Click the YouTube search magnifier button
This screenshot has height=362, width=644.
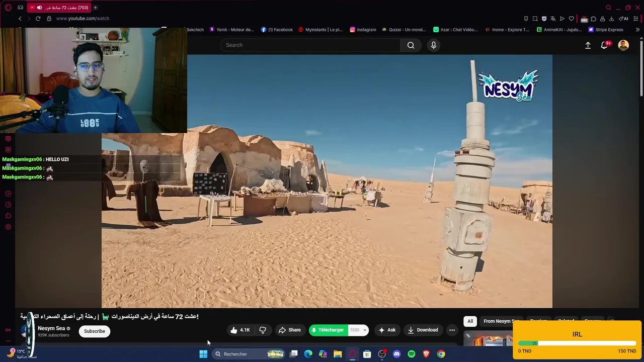click(411, 45)
